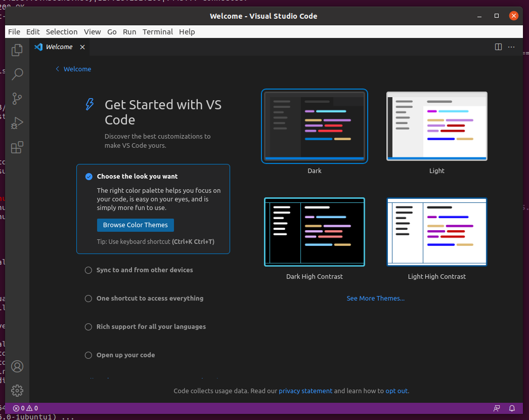This screenshot has height=420, width=529.
Task: Open the Terminal menu
Action: click(x=158, y=32)
